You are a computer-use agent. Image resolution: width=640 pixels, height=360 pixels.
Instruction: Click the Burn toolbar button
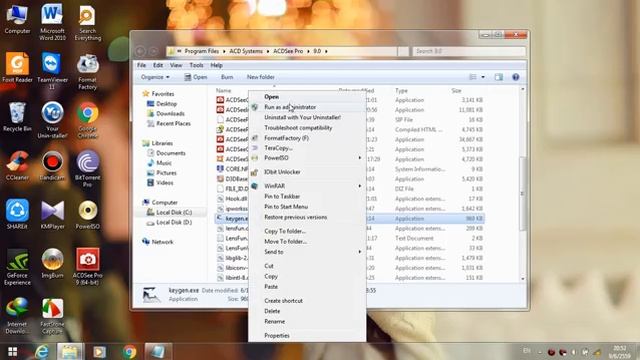tap(227, 77)
